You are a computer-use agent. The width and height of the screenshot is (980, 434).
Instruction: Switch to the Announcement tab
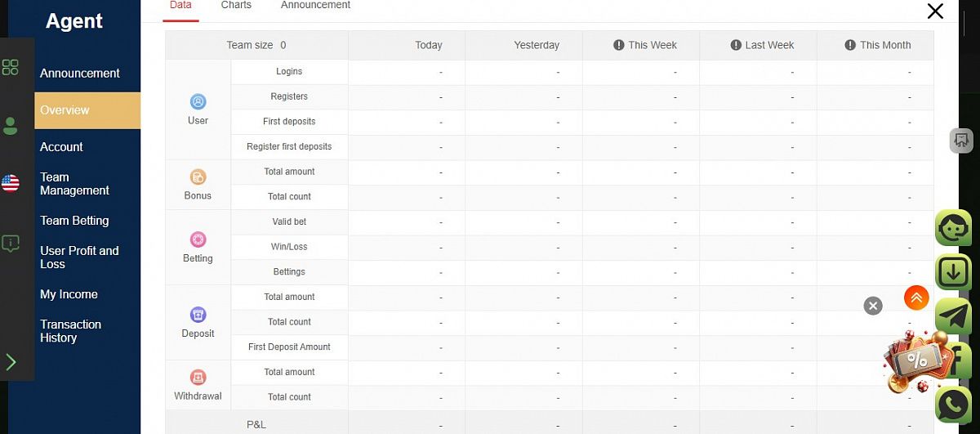(x=315, y=5)
